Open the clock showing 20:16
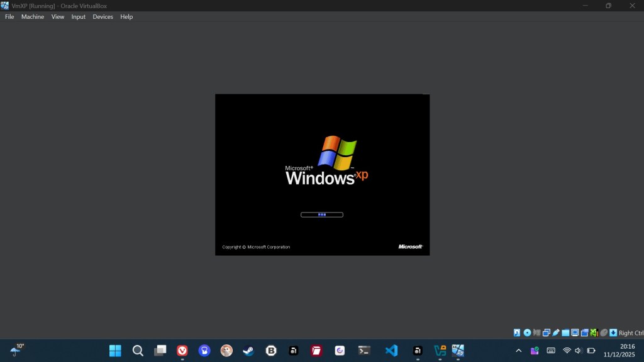Image resolution: width=644 pixels, height=362 pixels. 619,351
